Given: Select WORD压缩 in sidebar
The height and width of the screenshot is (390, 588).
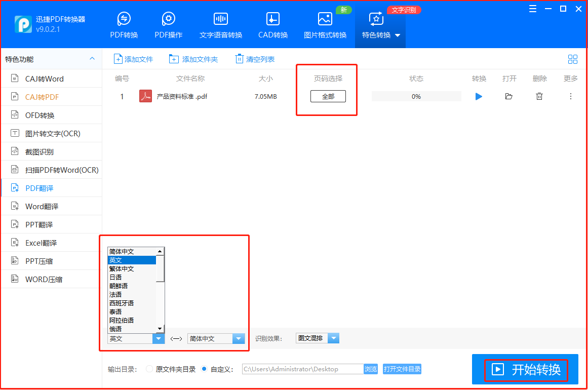Looking at the screenshot, I should pos(52,280).
